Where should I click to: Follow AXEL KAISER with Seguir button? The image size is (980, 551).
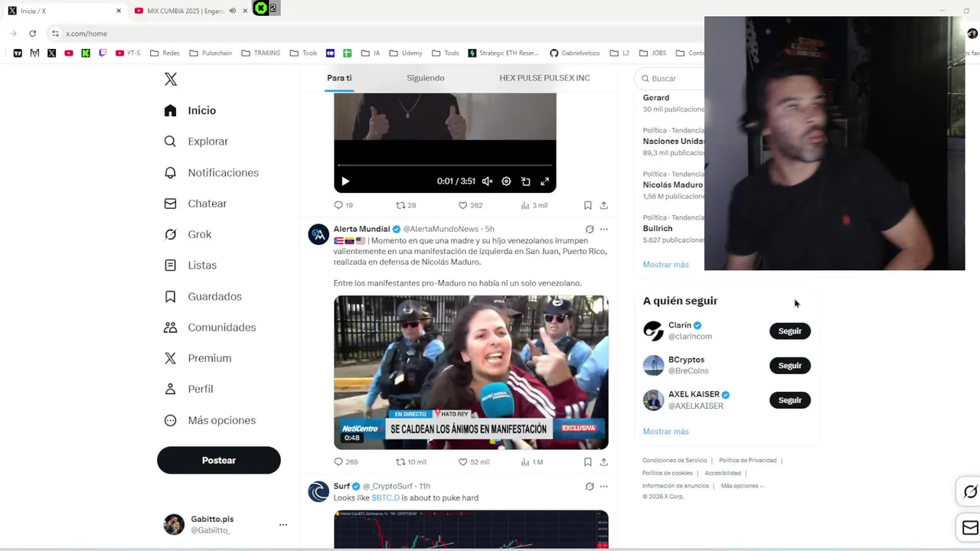click(x=790, y=400)
